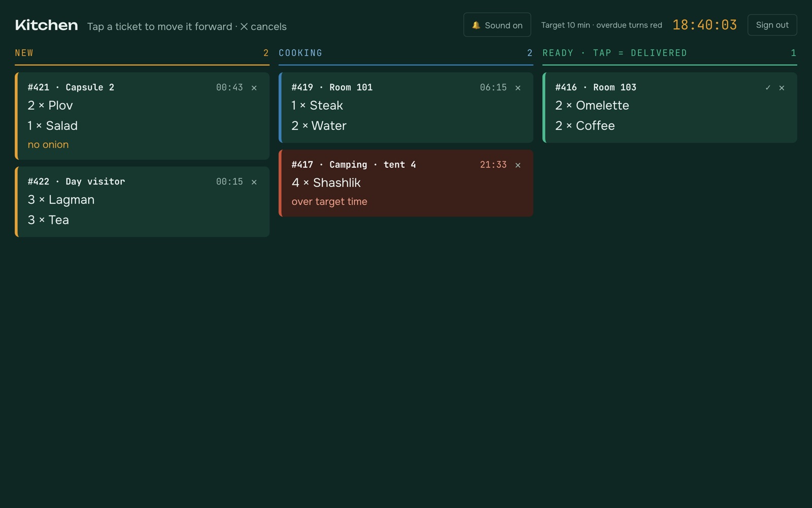
Task: Click '3 × Tea' item line
Action: 48,220
